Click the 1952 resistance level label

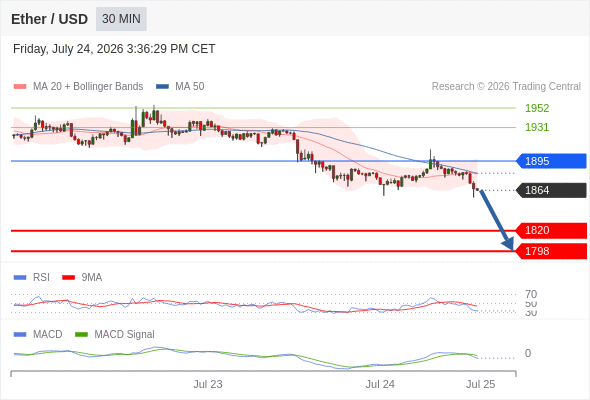pyautogui.click(x=537, y=108)
